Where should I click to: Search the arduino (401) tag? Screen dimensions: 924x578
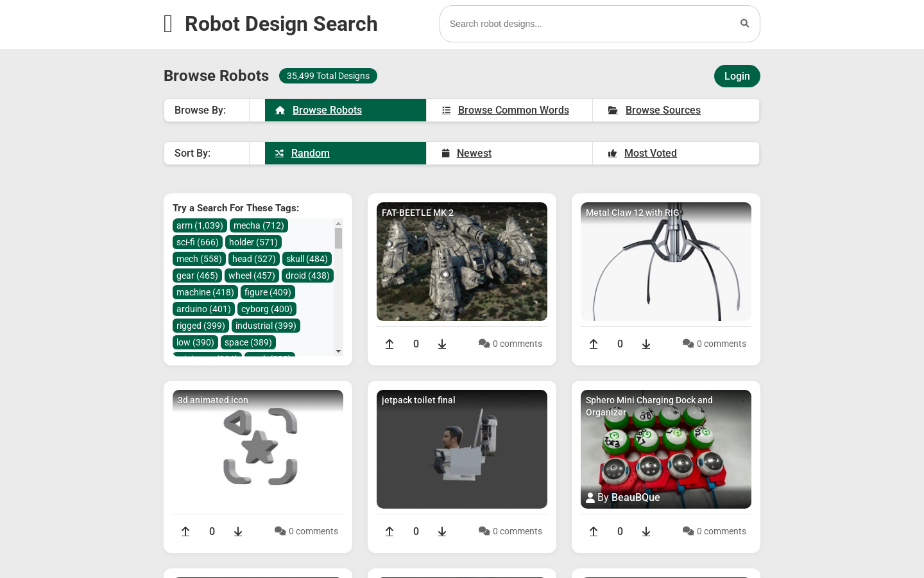pos(203,309)
